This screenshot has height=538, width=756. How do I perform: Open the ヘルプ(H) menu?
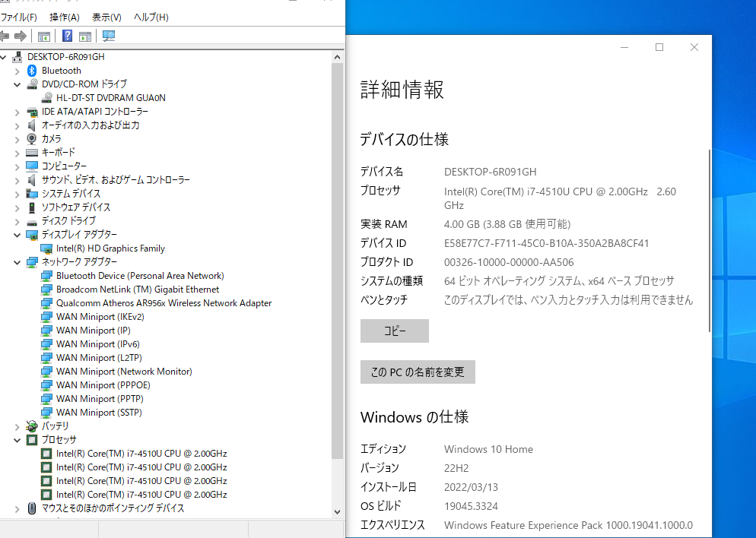point(151,17)
